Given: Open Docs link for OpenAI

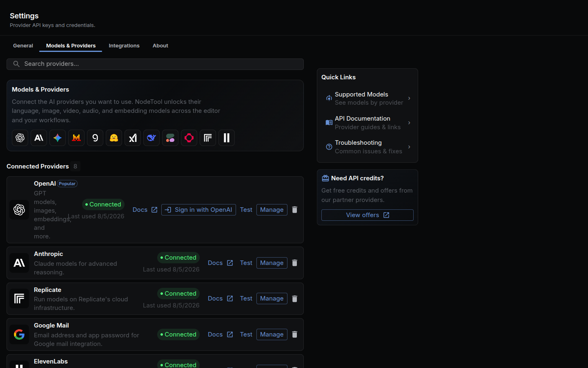Looking at the screenshot, I should [x=145, y=210].
